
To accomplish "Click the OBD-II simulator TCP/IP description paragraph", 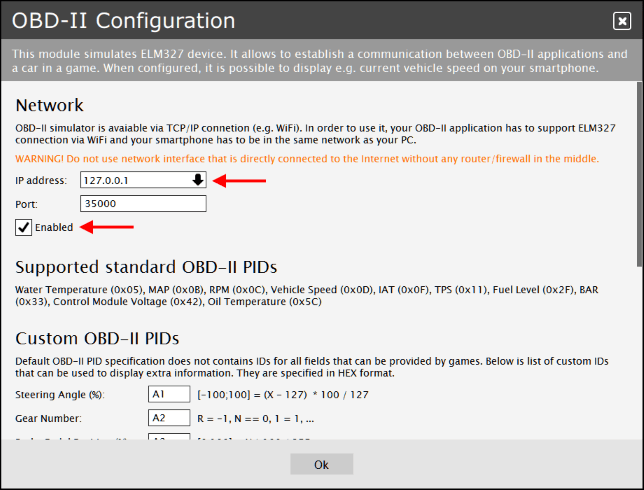I will coord(315,134).
